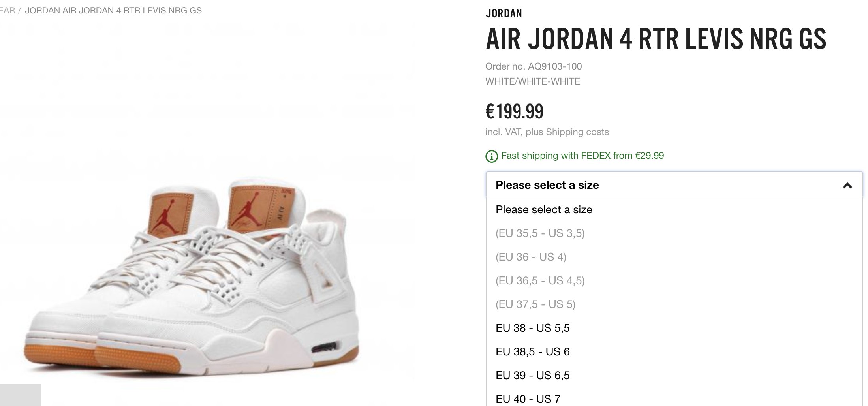Viewport: 868px width, 406px height.
Task: Select size EU 38 - US 5,5
Action: tap(674, 328)
